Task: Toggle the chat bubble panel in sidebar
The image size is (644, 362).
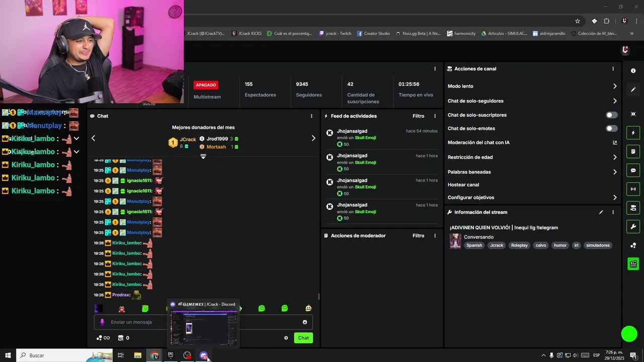Action: coord(633,170)
